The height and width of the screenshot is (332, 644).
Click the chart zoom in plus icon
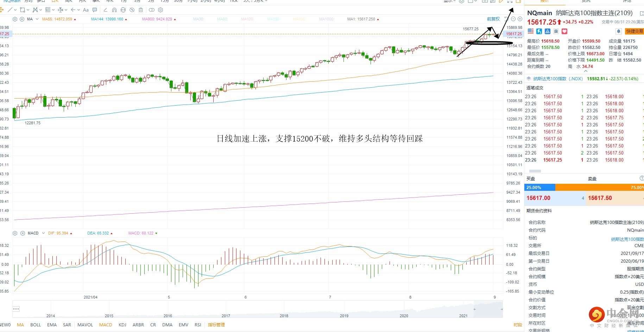point(520,19)
